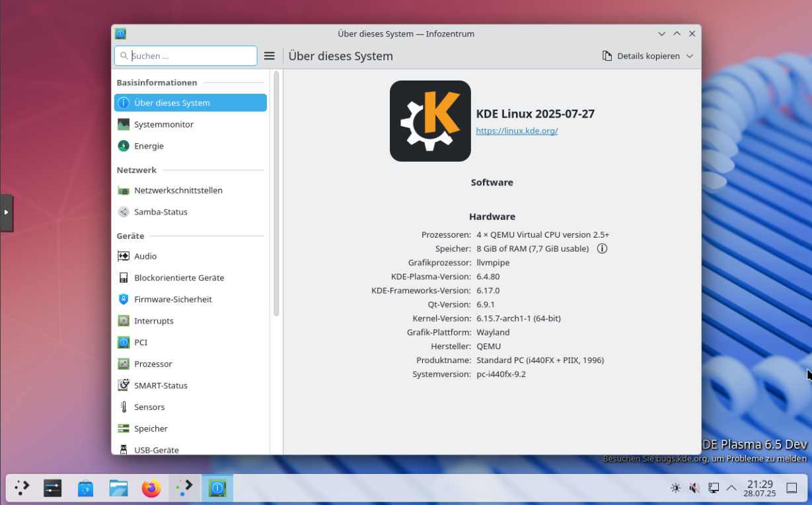Open the Audio devices page
812x505 pixels.
(190, 256)
